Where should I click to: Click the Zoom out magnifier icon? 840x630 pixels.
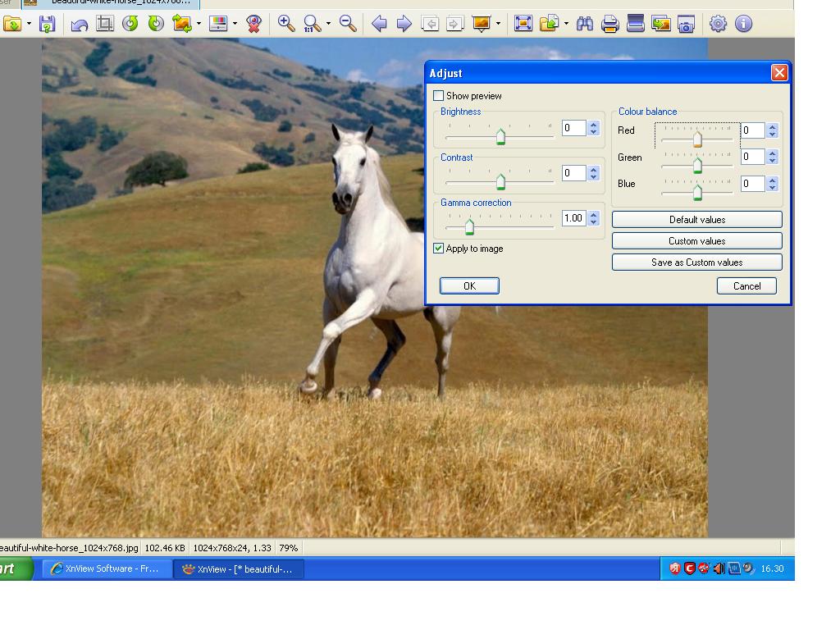tap(348, 24)
